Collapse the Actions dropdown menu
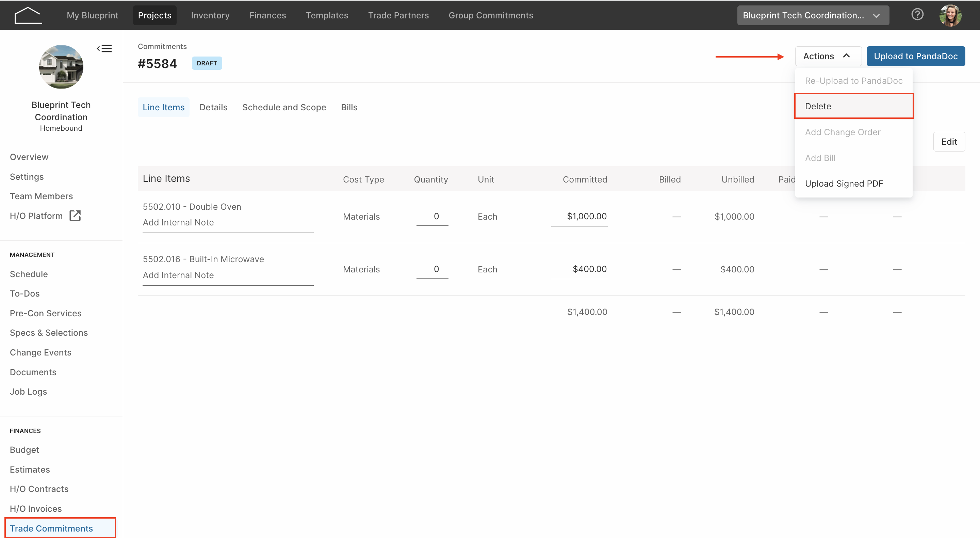This screenshot has height=538, width=980. click(x=828, y=56)
